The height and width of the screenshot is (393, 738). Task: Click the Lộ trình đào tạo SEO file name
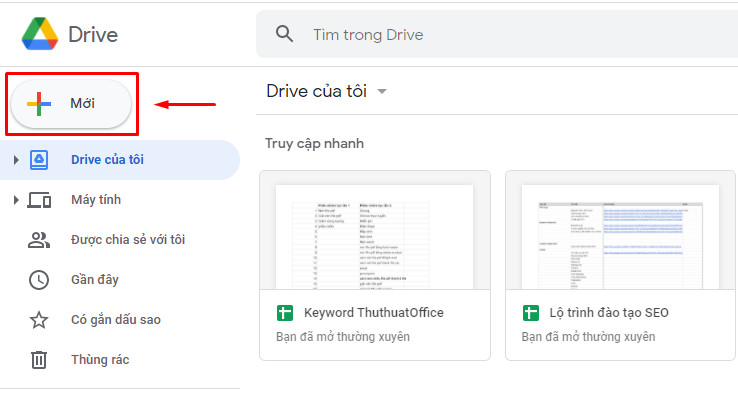[609, 313]
